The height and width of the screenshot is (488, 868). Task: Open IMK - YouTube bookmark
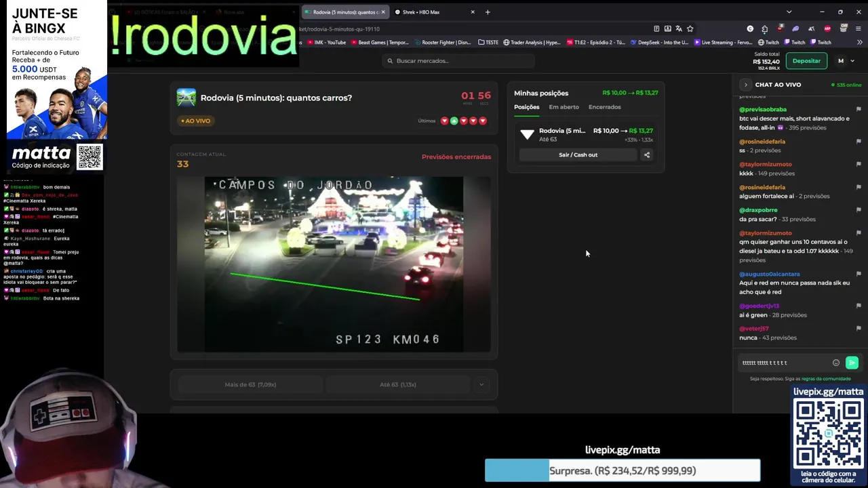(x=326, y=42)
